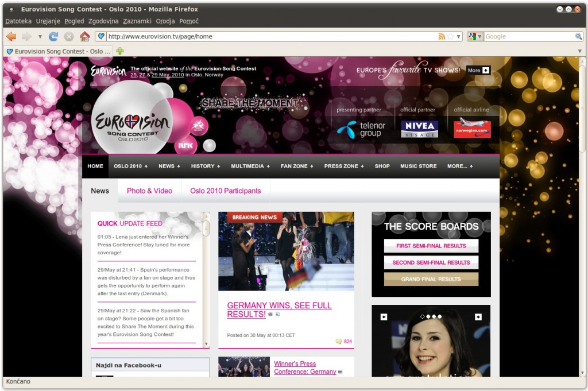Click the norwegian.com airline logo
Viewport: 588px width, 391px height.
click(x=472, y=128)
